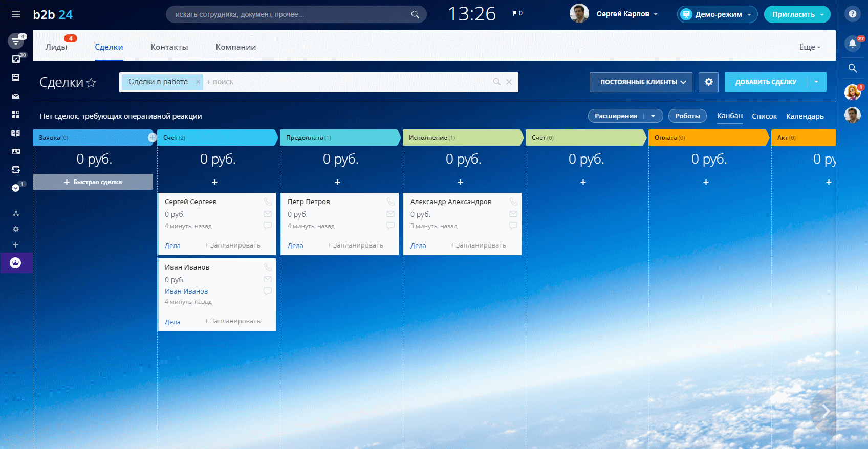Open the help question mark icon
868x449 pixels.
pyautogui.click(x=852, y=14)
